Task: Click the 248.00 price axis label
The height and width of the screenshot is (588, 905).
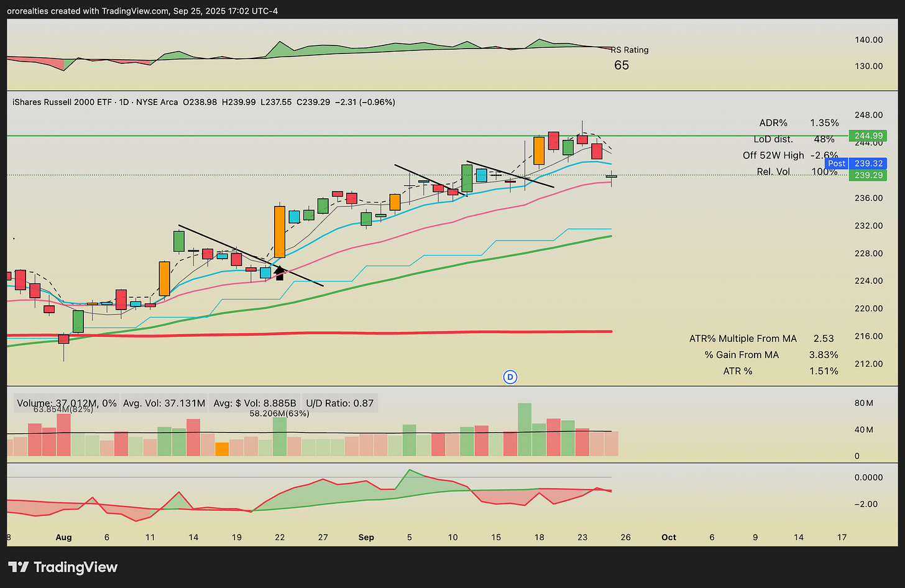Action: pyautogui.click(x=869, y=115)
